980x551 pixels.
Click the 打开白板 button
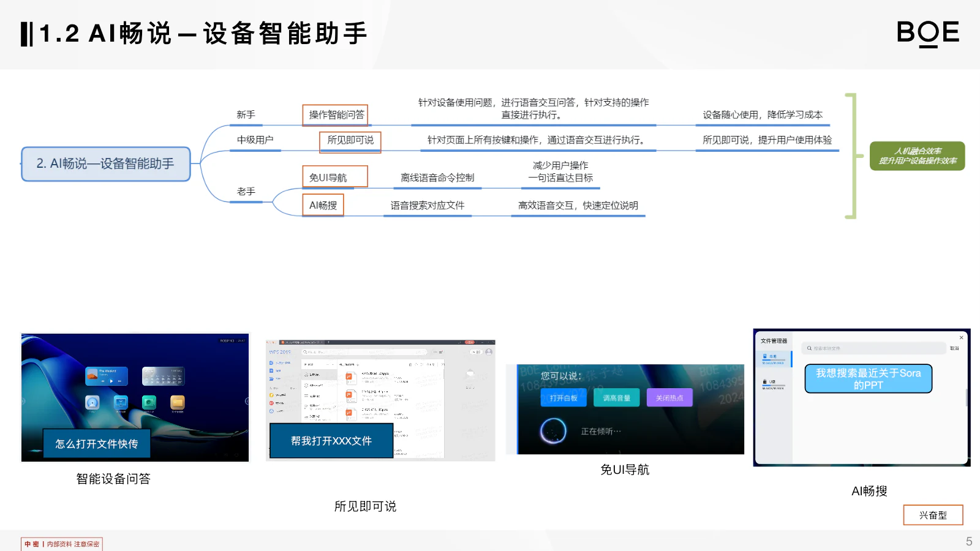point(563,398)
